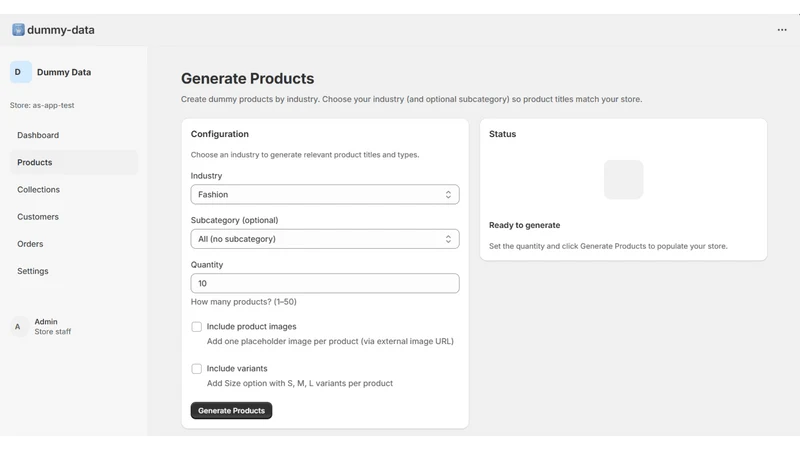Open the Orders sidebar item
Viewport: 800px width, 450px height.
coord(73,244)
